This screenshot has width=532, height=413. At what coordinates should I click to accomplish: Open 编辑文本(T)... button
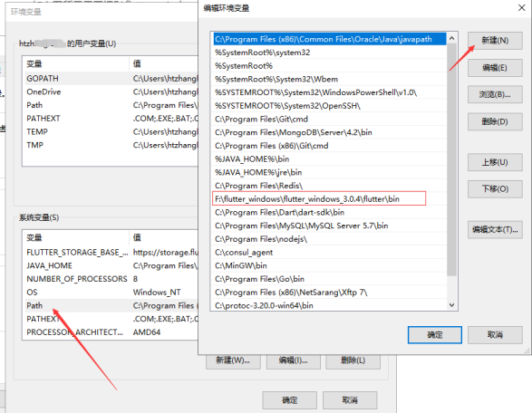(x=495, y=230)
